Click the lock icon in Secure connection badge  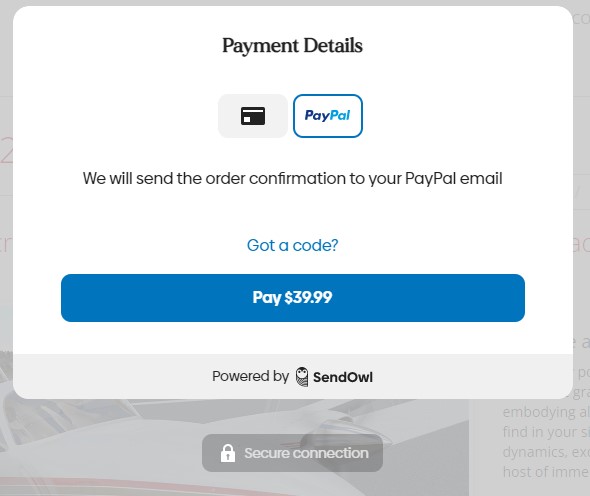click(228, 453)
